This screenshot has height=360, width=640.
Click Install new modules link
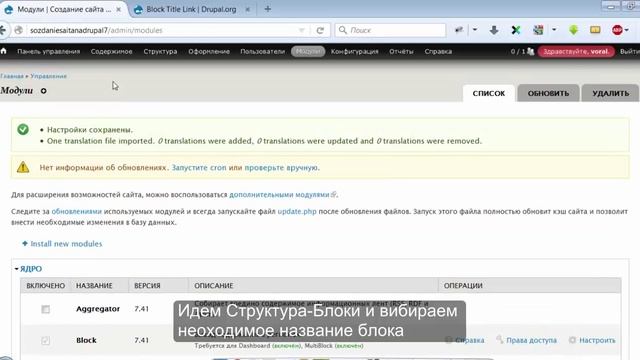pyautogui.click(x=66, y=244)
